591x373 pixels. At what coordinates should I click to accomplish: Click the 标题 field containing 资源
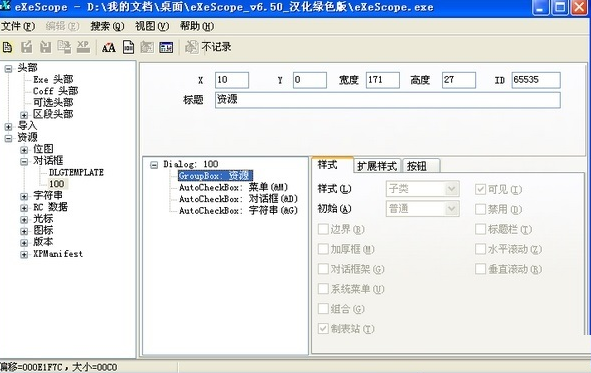388,100
